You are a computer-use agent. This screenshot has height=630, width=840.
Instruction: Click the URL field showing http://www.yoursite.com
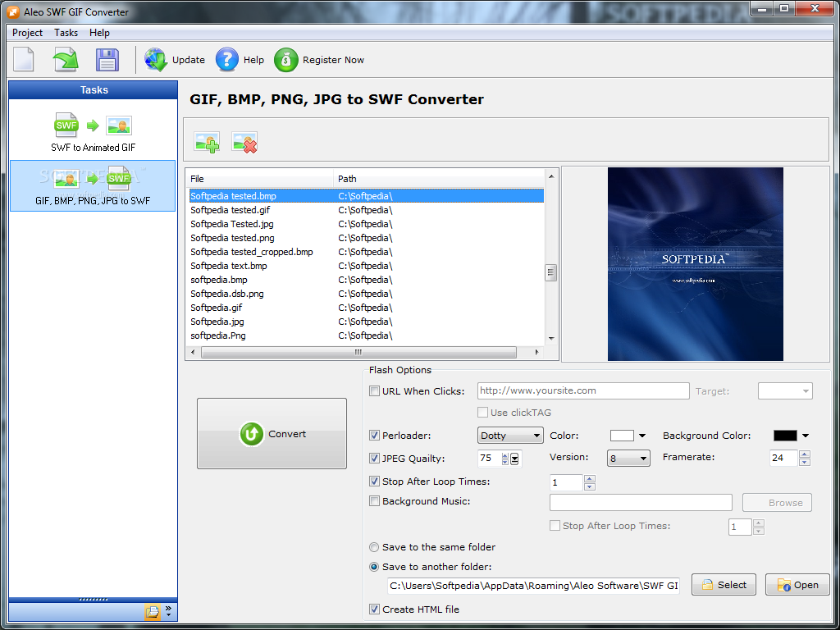click(583, 391)
